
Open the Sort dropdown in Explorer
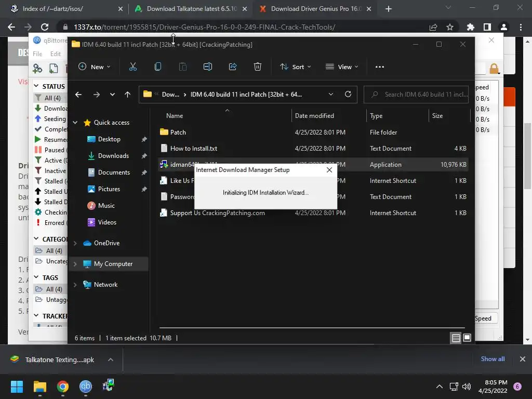pos(296,67)
